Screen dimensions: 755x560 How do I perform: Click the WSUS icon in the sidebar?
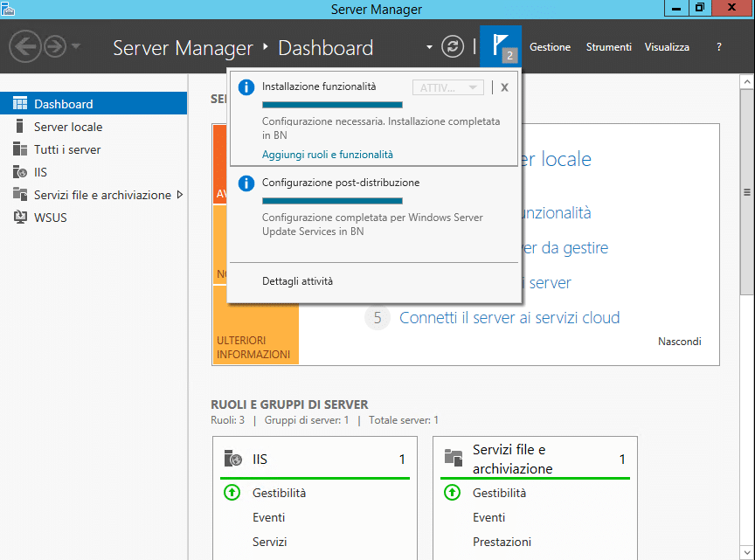20,217
